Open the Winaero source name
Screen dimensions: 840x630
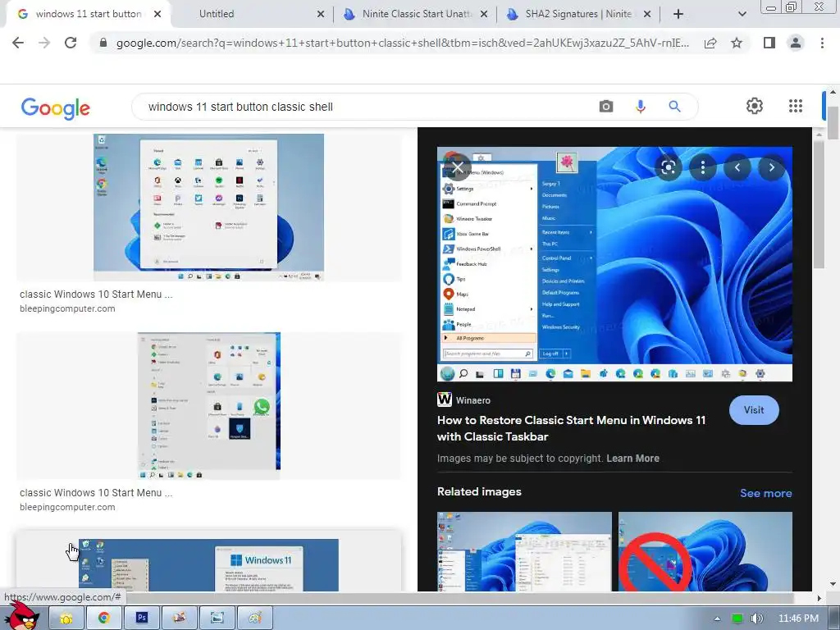(473, 400)
